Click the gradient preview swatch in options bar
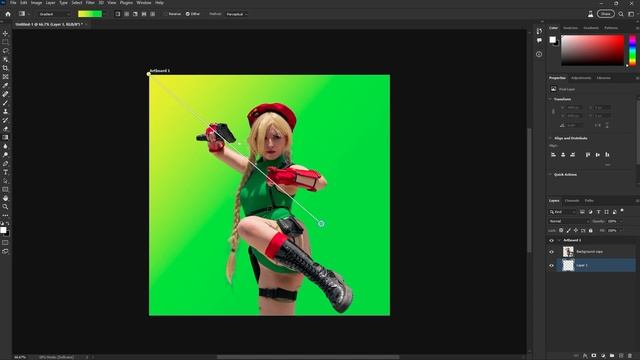The image size is (640, 360). [90, 14]
